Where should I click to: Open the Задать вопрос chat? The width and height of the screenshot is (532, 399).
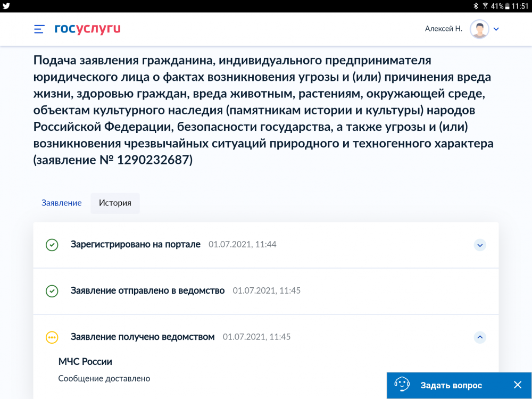(451, 385)
